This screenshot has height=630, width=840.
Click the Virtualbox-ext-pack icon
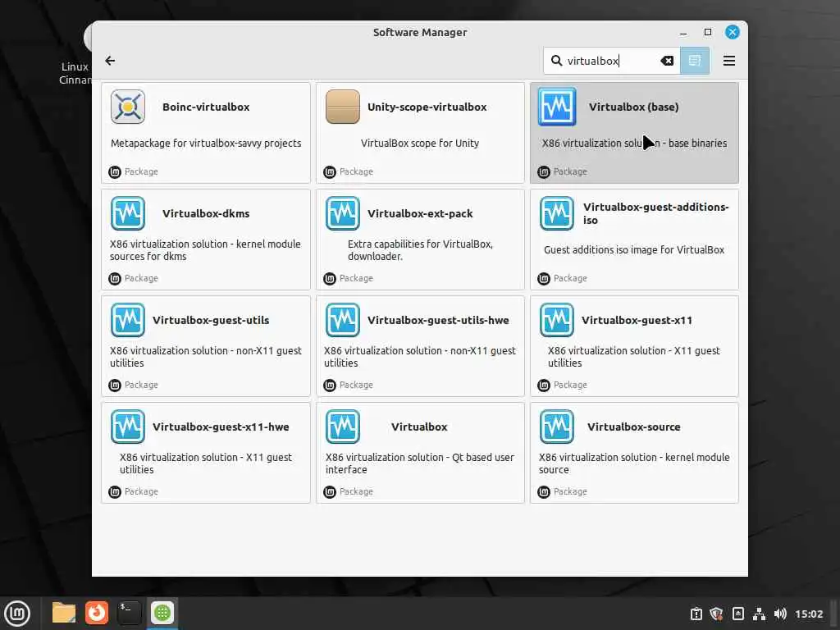[x=342, y=213]
